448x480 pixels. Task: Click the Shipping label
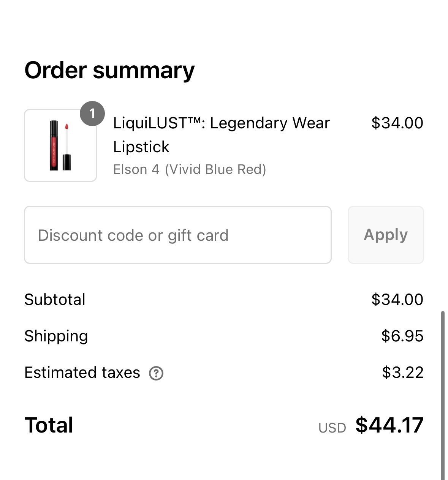[x=56, y=336]
